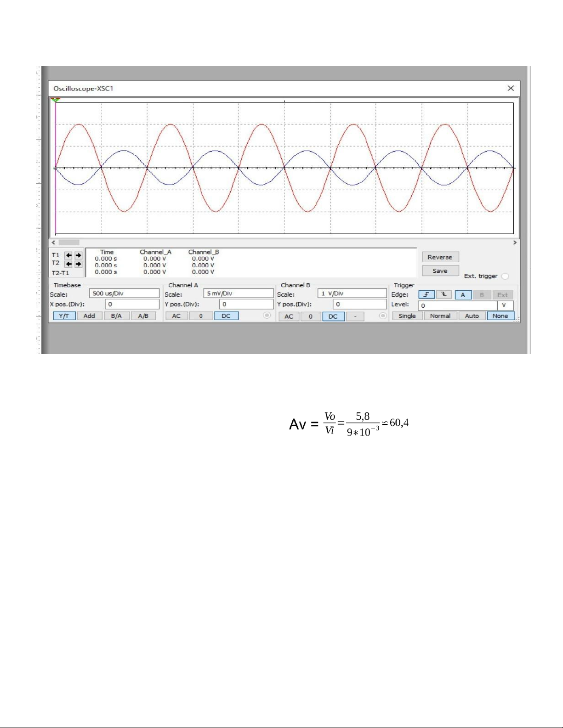The height and width of the screenshot is (728, 563).
Task: Select A/B display mode
Action: (x=143, y=316)
